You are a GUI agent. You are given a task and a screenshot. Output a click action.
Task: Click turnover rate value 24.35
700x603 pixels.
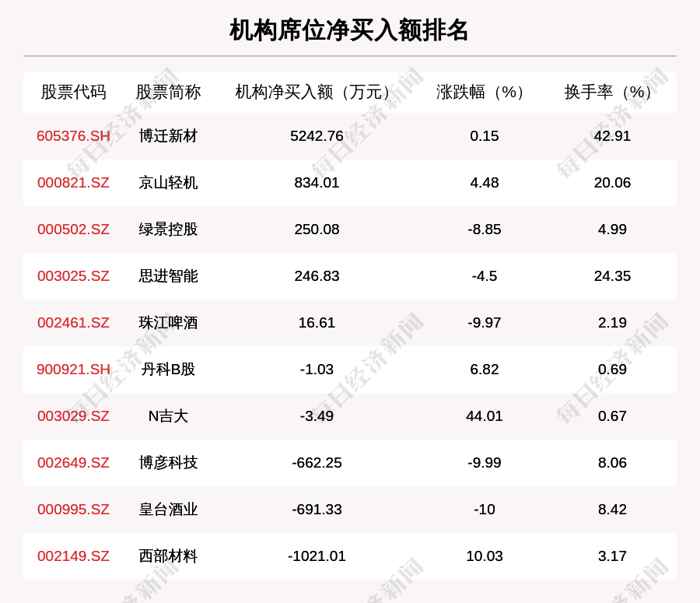pos(613,276)
